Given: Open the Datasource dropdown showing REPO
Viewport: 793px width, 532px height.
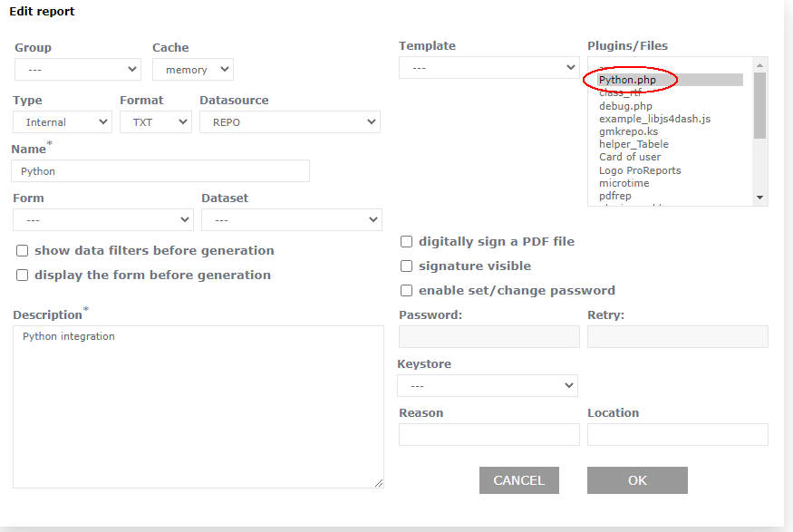Looking at the screenshot, I should pyautogui.click(x=290, y=122).
